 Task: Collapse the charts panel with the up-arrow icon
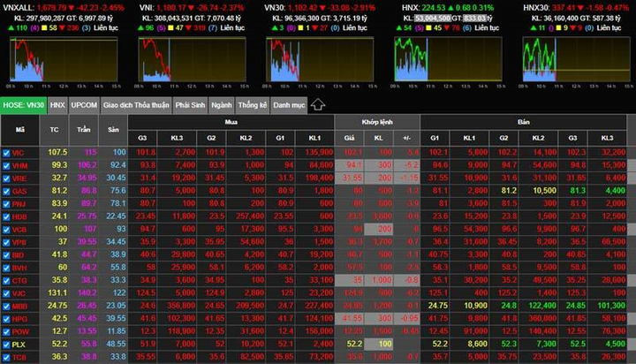pos(318,105)
